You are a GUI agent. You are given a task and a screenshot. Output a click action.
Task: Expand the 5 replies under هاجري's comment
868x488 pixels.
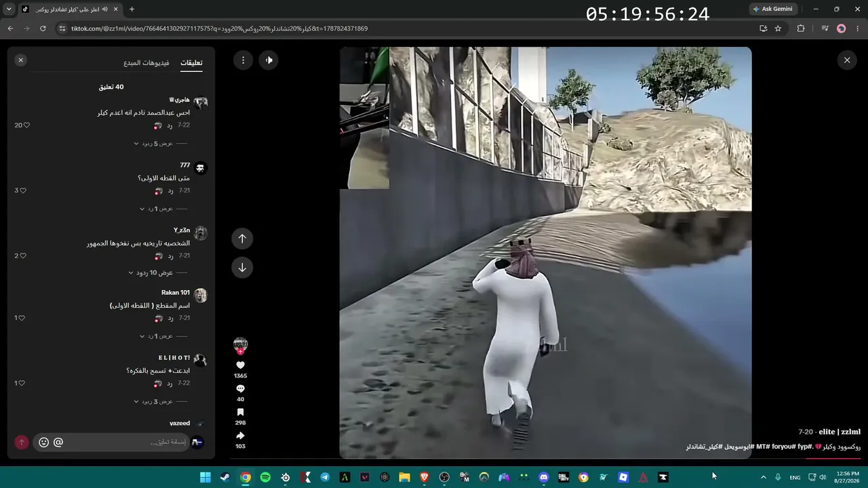click(x=153, y=144)
